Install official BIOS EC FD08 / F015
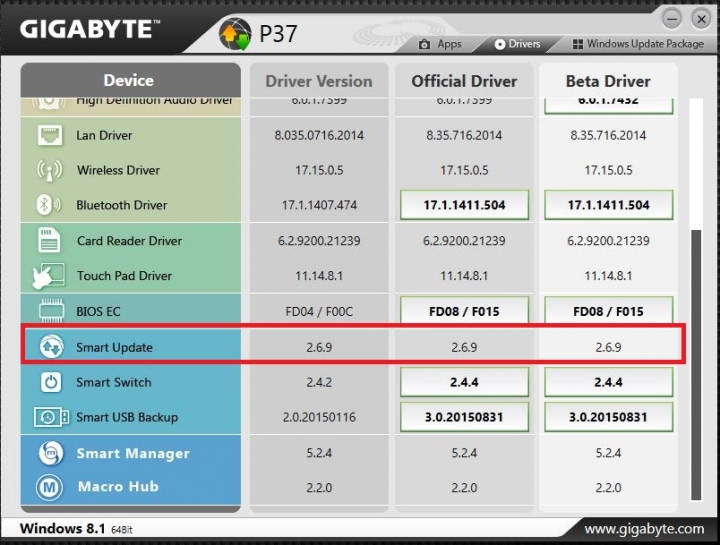The width and height of the screenshot is (720, 545). (x=464, y=311)
